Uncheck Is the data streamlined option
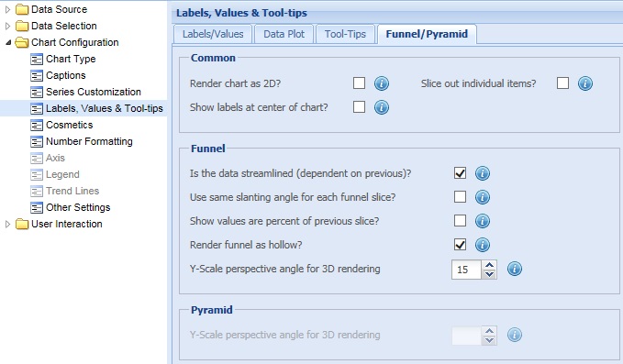Viewport: 623px width, 364px height. [460, 173]
